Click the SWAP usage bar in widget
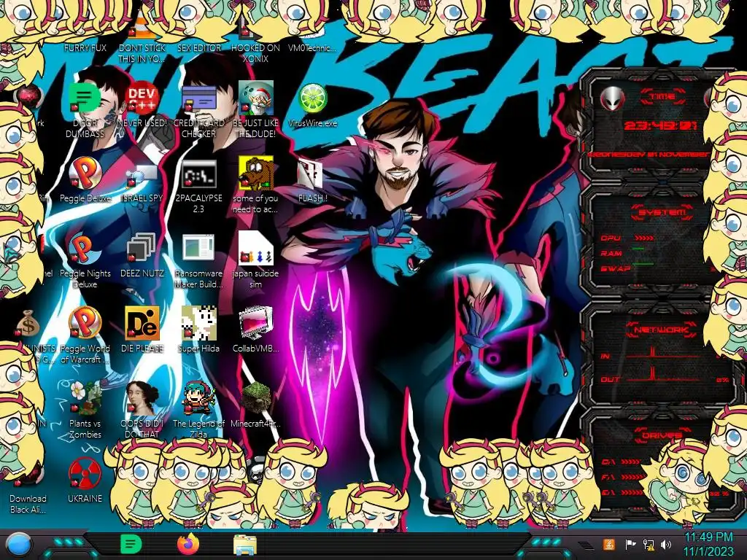Viewport: 747px width, 560px height. click(643, 263)
